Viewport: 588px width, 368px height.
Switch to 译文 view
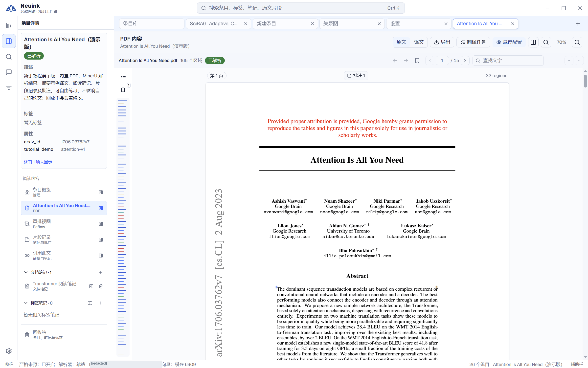pos(419,42)
